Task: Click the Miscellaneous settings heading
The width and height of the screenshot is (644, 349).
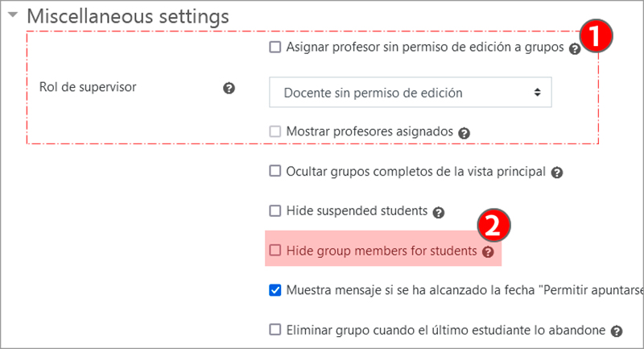Action: coord(129,15)
